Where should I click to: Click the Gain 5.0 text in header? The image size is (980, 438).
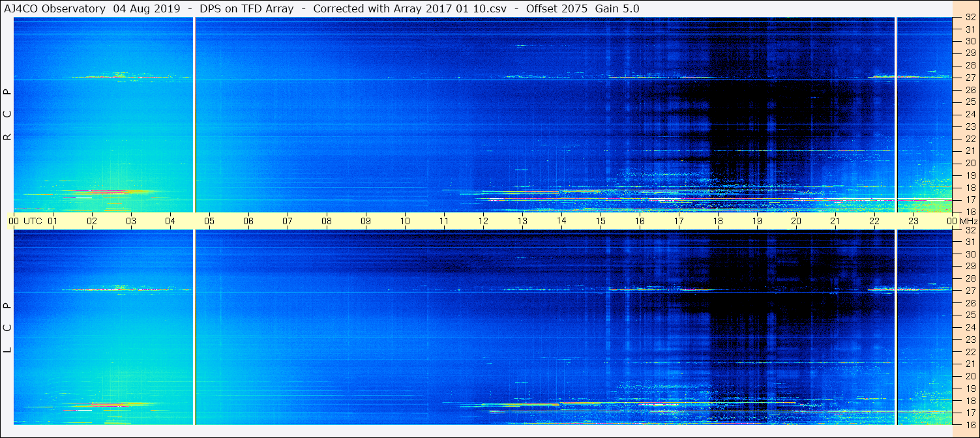click(617, 8)
